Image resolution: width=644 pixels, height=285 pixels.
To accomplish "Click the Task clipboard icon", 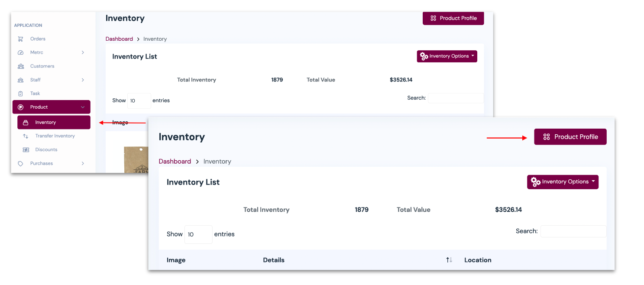I will pyautogui.click(x=20, y=94).
